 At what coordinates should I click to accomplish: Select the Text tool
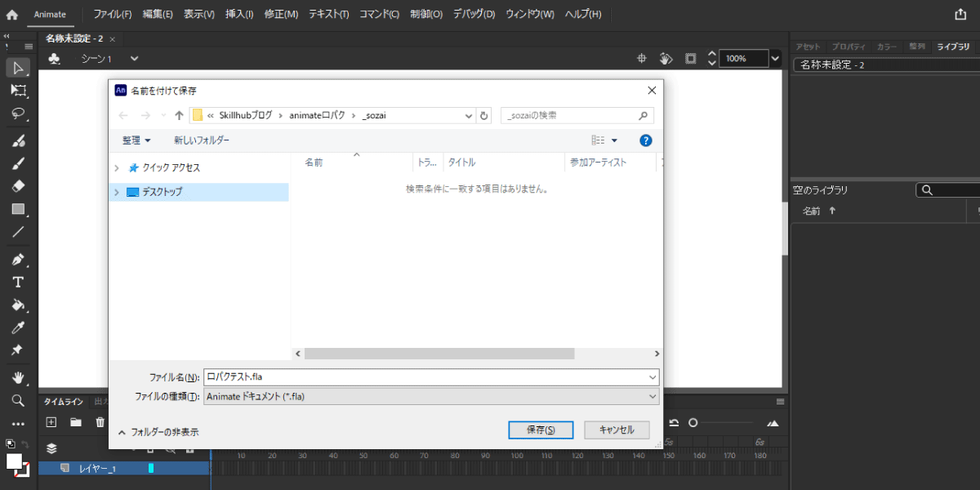click(18, 282)
